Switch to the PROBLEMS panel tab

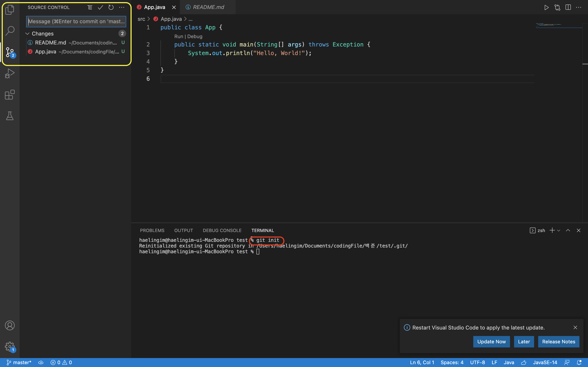click(152, 230)
